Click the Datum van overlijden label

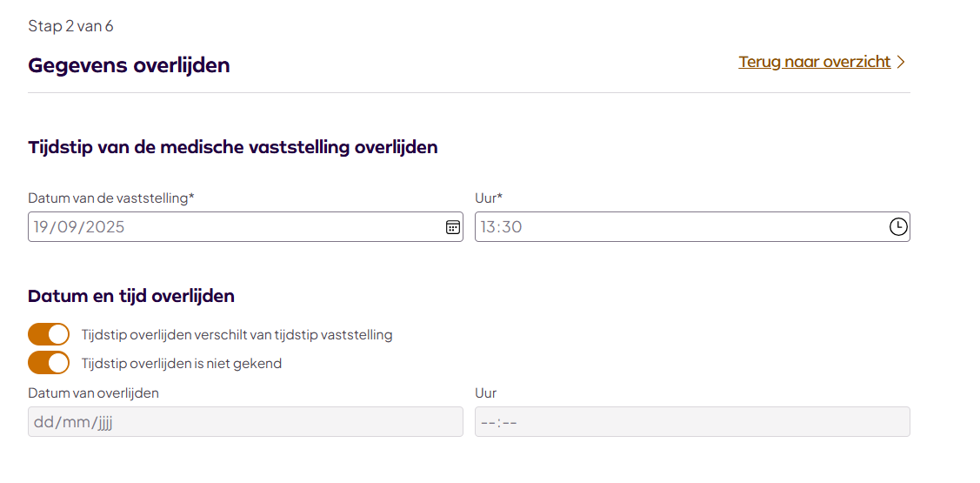[x=93, y=392]
